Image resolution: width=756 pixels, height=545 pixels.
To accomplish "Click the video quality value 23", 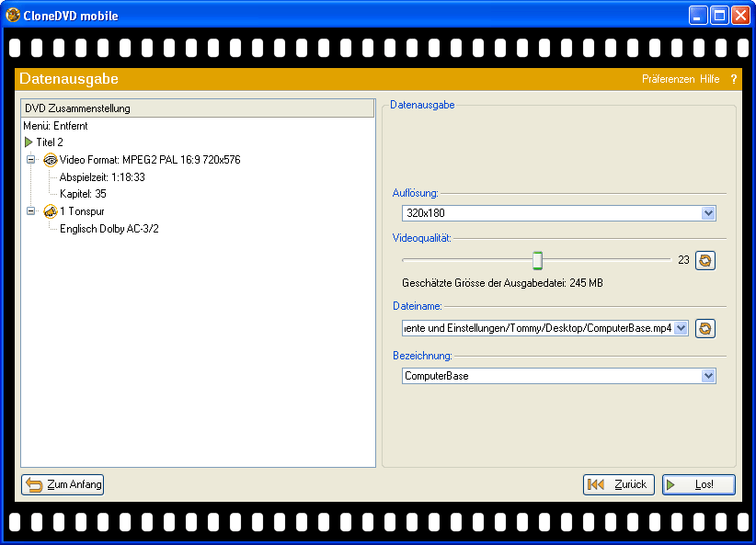I will (683, 260).
